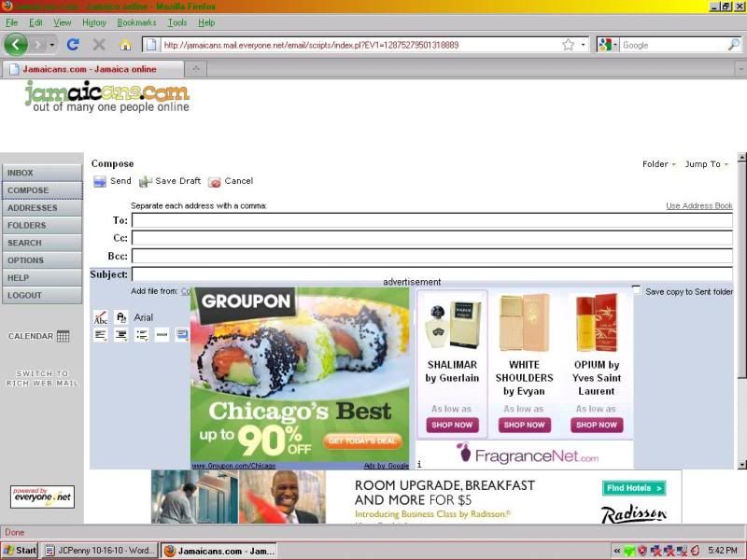Viewport: 747px width, 560px height.
Task: Open the address bar history dropdown arrow
Action: click(x=583, y=45)
